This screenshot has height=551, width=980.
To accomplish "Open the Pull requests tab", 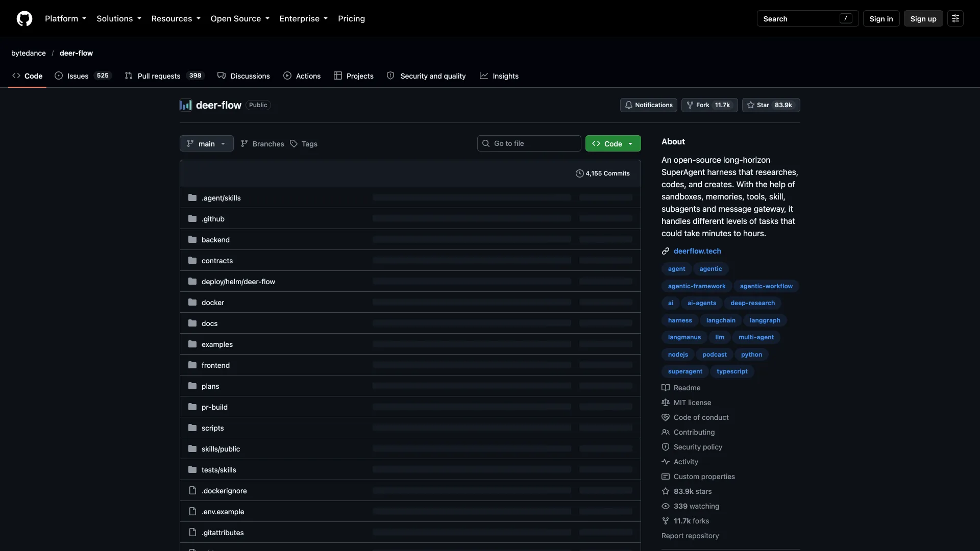I will (164, 76).
